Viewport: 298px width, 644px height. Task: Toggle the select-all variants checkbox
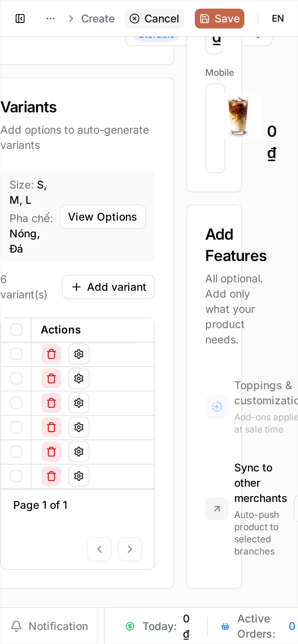click(x=16, y=330)
